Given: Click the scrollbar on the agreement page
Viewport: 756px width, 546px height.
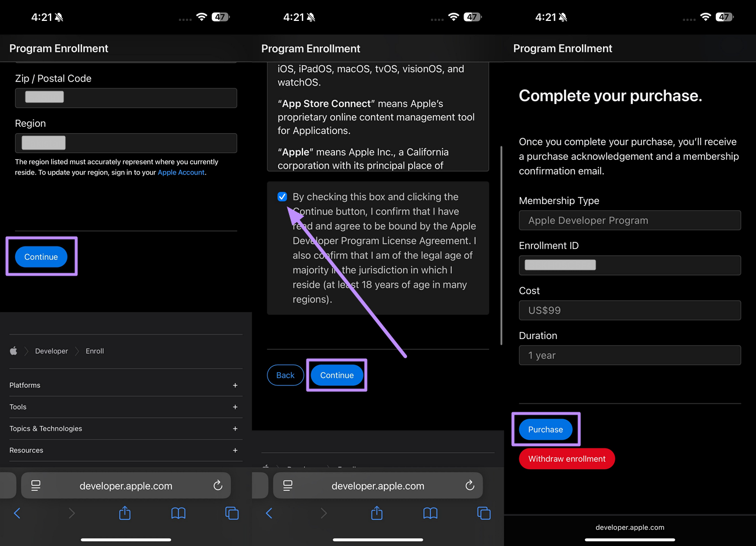Looking at the screenshot, I should click(501, 245).
